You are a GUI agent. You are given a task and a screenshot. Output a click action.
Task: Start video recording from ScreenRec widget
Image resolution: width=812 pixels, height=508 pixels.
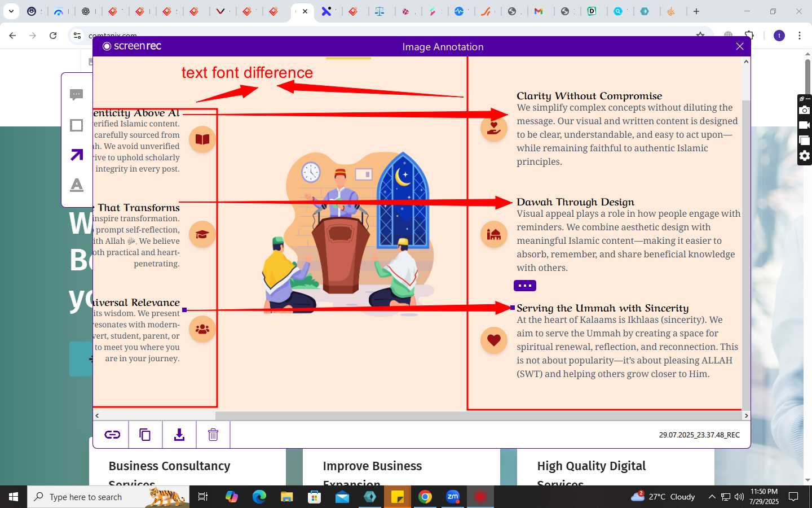tap(805, 125)
